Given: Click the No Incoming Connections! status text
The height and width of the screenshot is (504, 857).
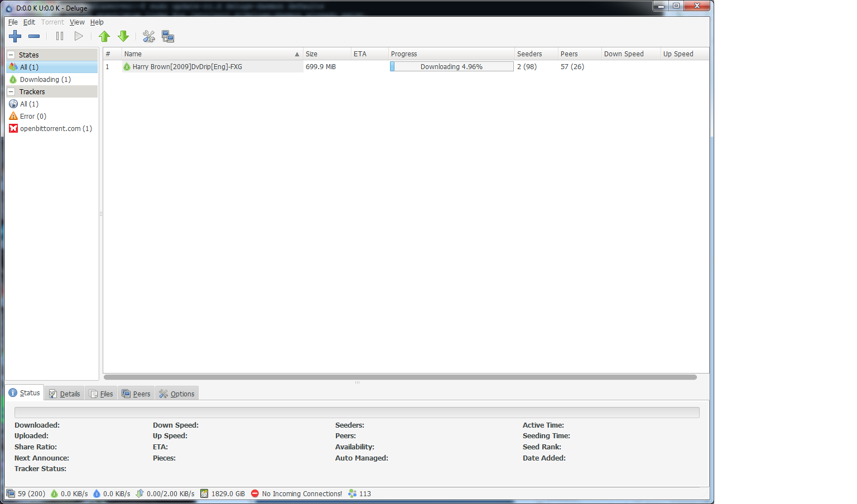Looking at the screenshot, I should (302, 493).
